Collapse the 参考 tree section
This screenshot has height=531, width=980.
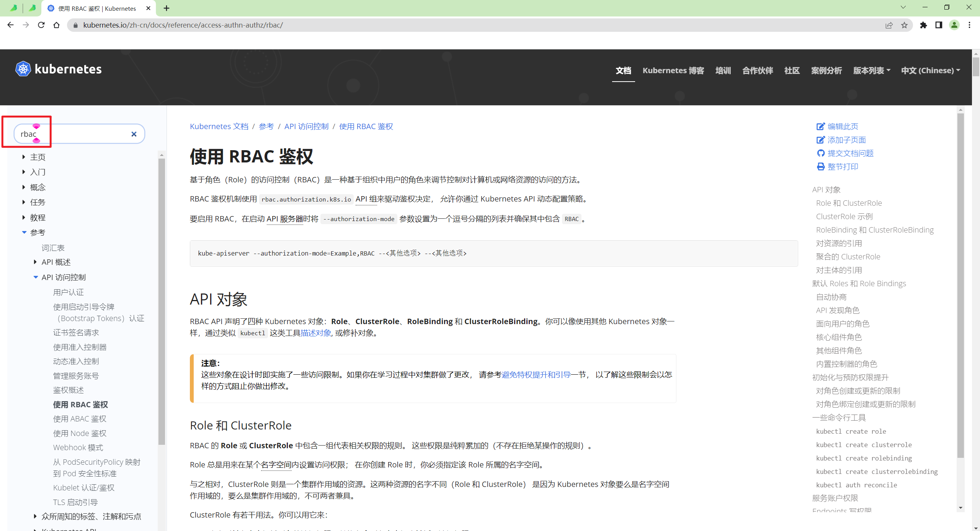click(x=24, y=233)
